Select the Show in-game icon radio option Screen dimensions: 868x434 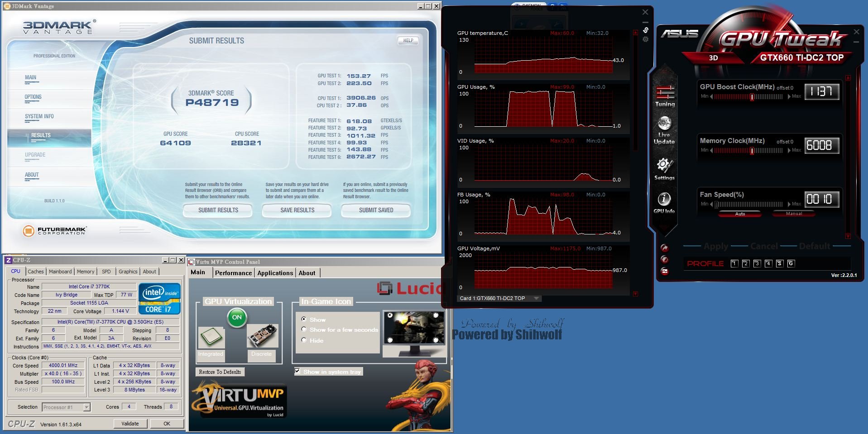304,319
